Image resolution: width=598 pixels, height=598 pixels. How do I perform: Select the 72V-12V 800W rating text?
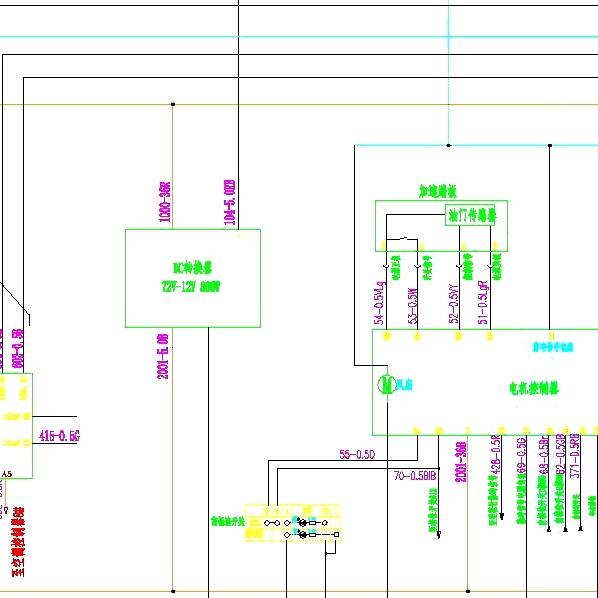pyautogui.click(x=191, y=286)
